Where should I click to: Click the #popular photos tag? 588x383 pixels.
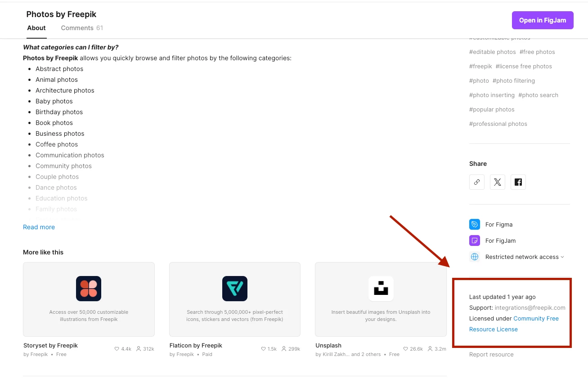coord(492,110)
